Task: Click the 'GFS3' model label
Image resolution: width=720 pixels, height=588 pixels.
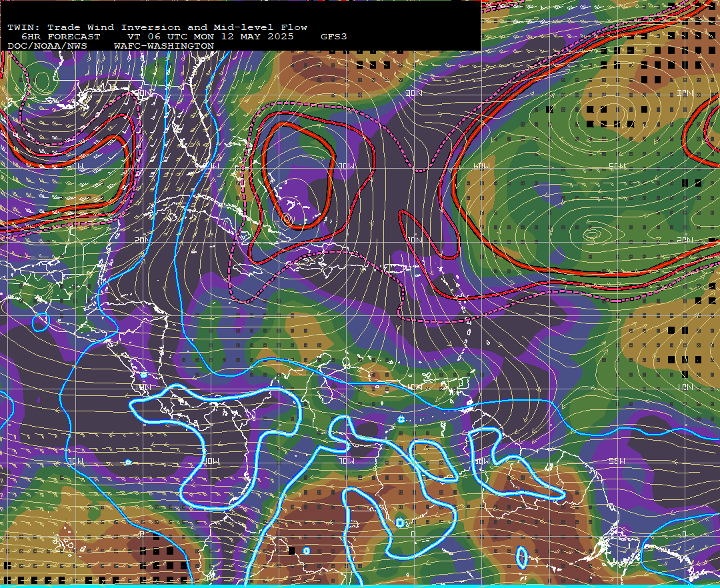Action: pyautogui.click(x=334, y=37)
